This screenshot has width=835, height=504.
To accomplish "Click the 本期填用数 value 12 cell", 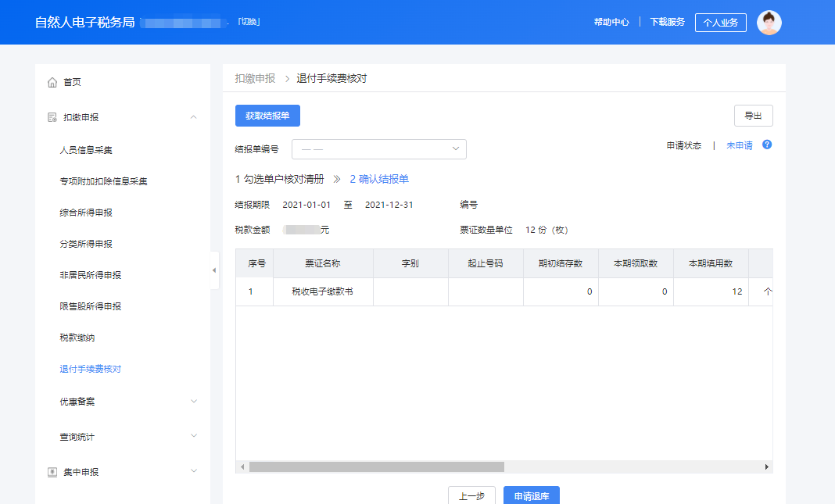I will coord(711,291).
